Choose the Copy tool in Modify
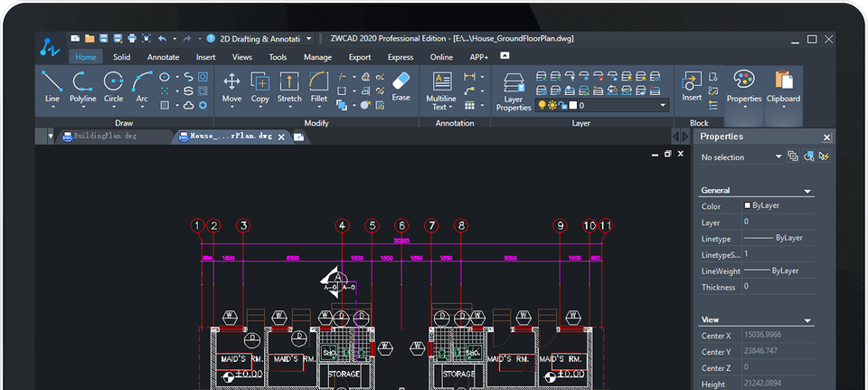Viewport: 868px width, 390px height. tap(260, 87)
